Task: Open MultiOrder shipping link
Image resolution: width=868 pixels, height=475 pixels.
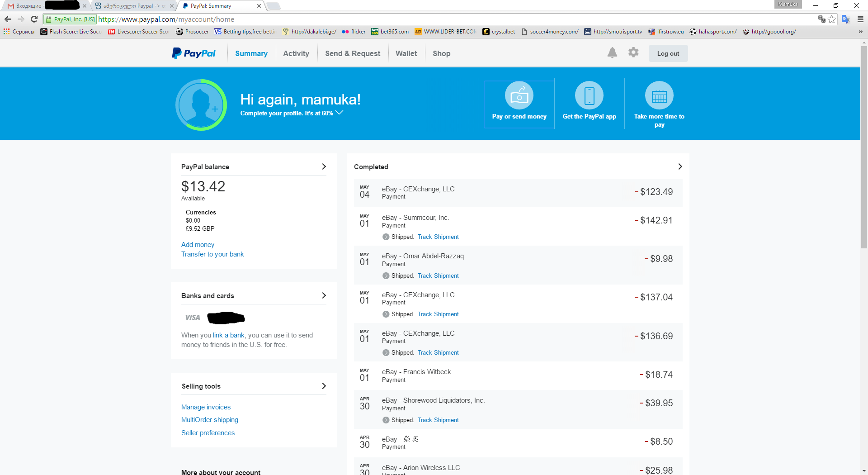Action: [210, 420]
